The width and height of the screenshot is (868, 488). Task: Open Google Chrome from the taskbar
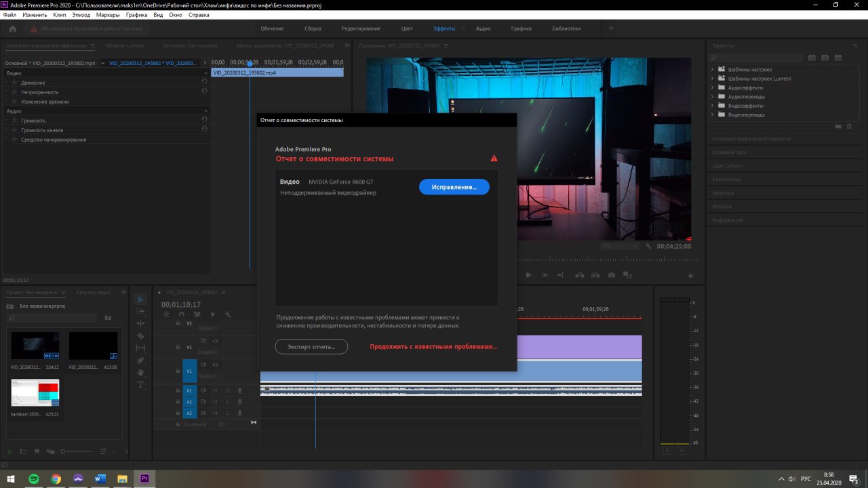pyautogui.click(x=56, y=479)
